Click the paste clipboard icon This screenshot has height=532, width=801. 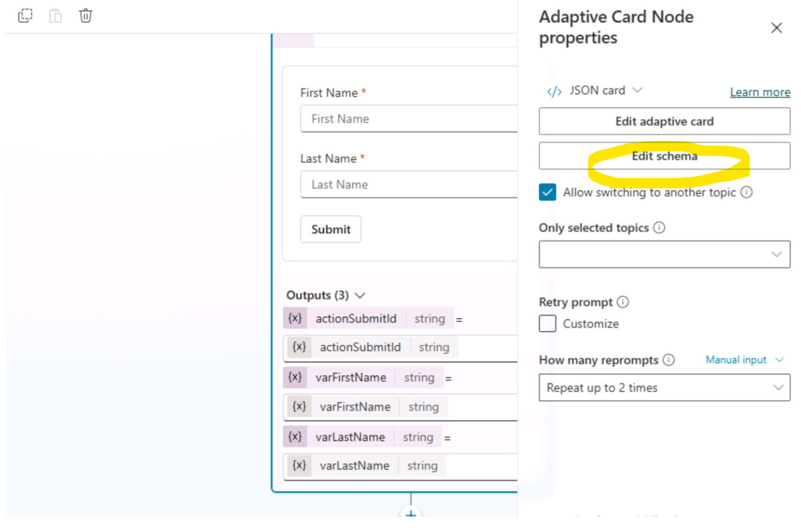55,16
